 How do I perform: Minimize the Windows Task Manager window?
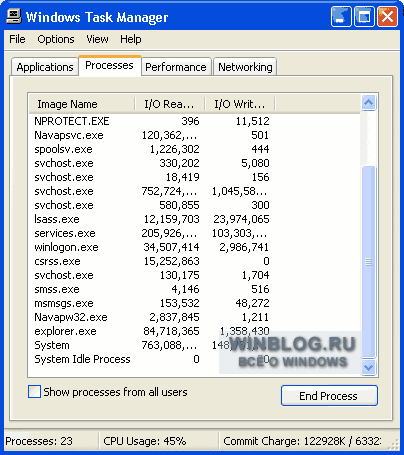(341, 16)
